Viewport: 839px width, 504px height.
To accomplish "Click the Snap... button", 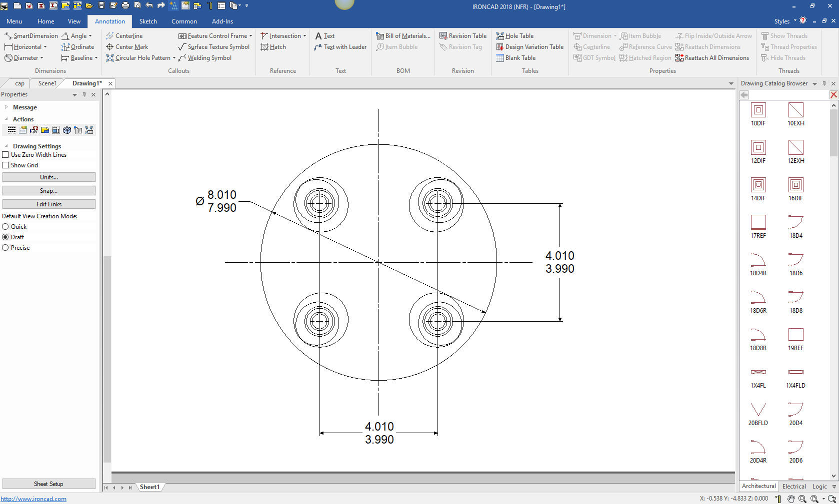I will [49, 191].
